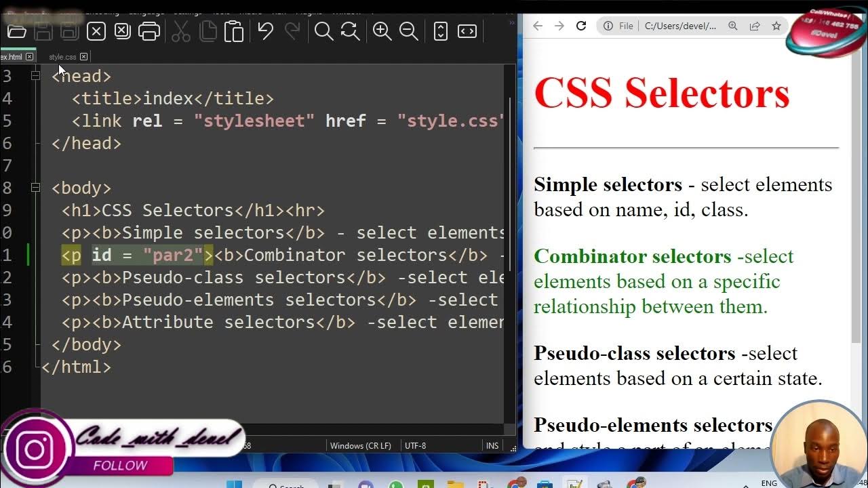Switch to the index.html tab

[x=11, y=57]
